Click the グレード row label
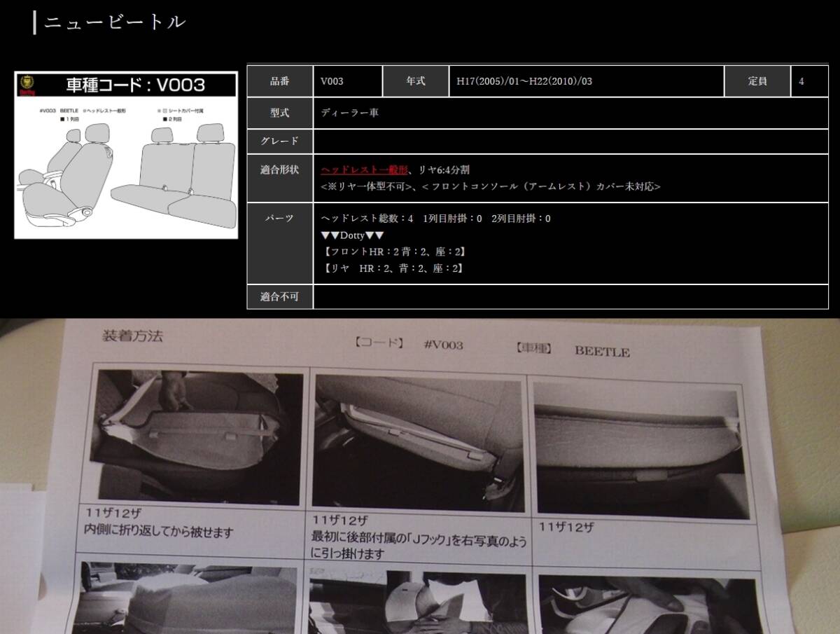This screenshot has width=840, height=634. point(280,141)
